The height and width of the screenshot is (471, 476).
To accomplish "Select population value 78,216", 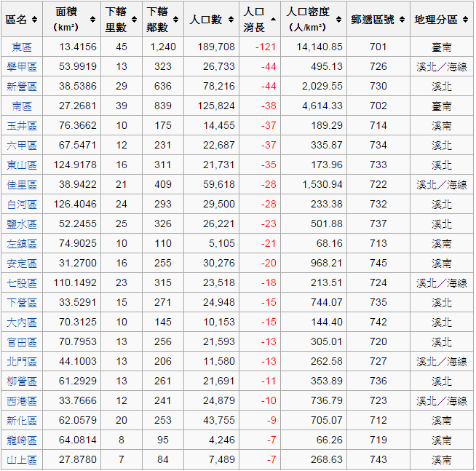I will [219, 86].
